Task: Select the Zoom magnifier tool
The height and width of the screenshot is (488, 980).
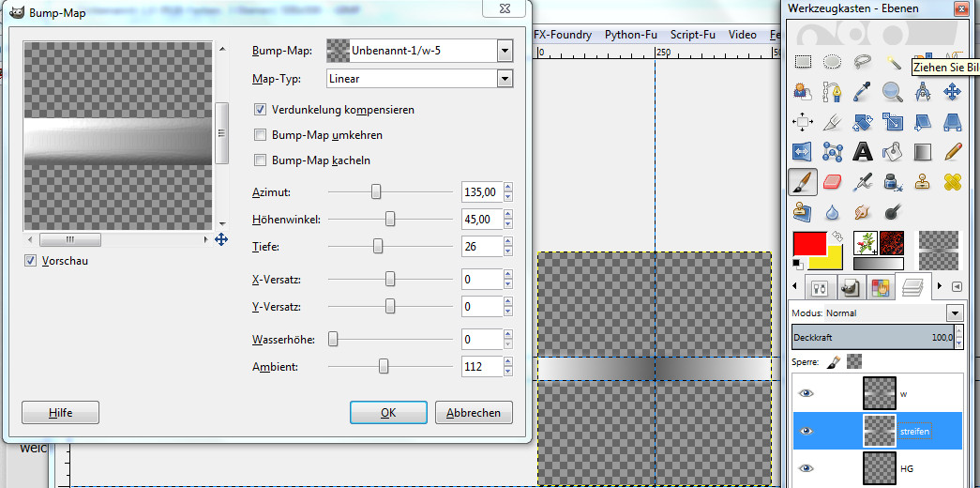Action: click(893, 93)
